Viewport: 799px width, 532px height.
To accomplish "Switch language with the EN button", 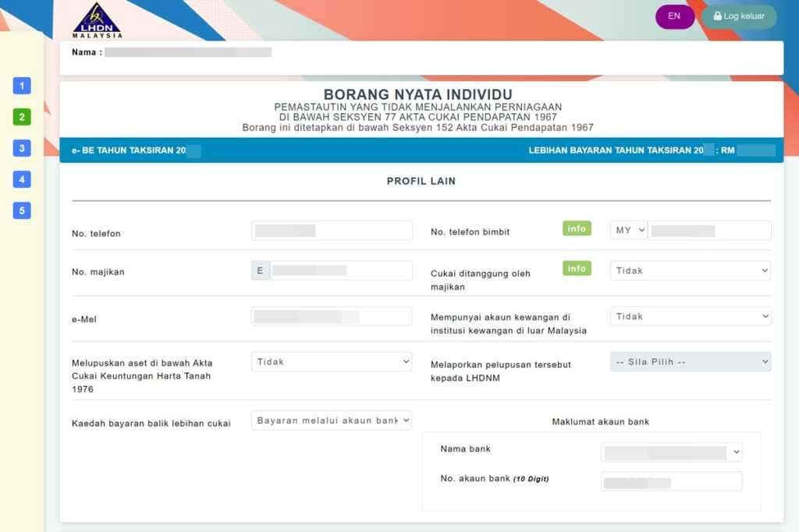I will (x=674, y=16).
